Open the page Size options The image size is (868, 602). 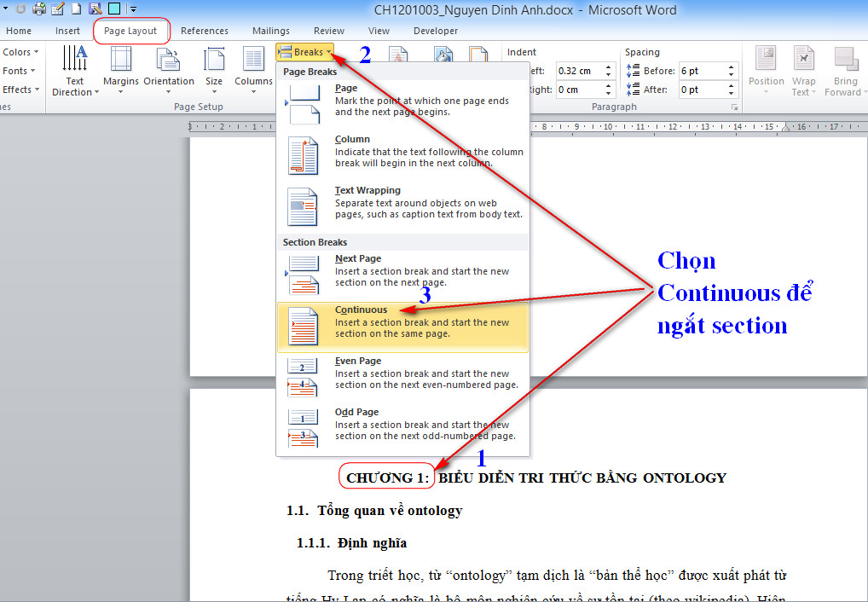point(214,69)
